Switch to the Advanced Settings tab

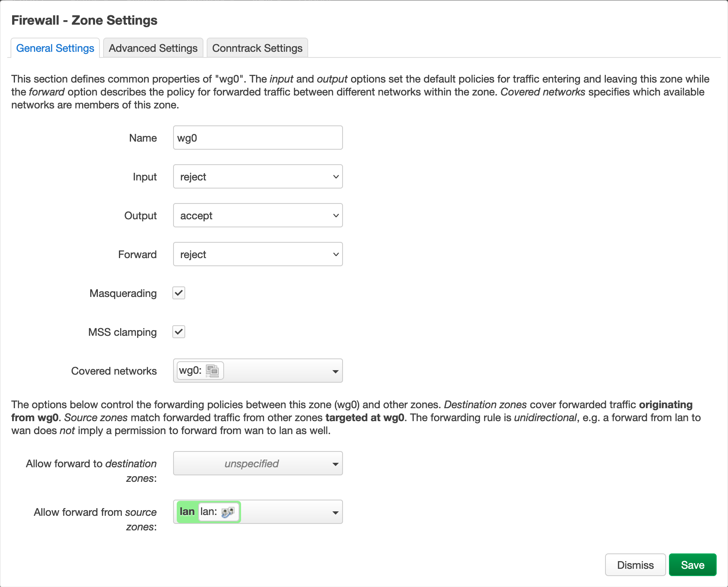153,48
